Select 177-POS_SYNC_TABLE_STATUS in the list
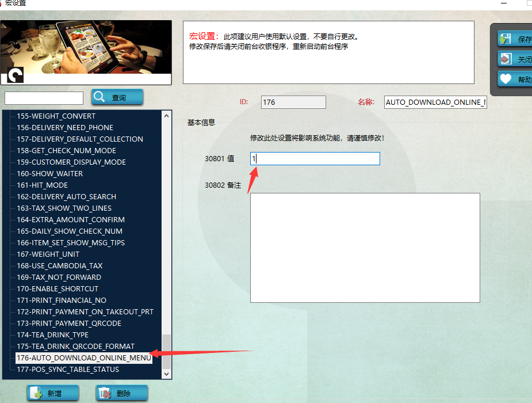Viewport: 532px width, 403px height. [x=68, y=370]
